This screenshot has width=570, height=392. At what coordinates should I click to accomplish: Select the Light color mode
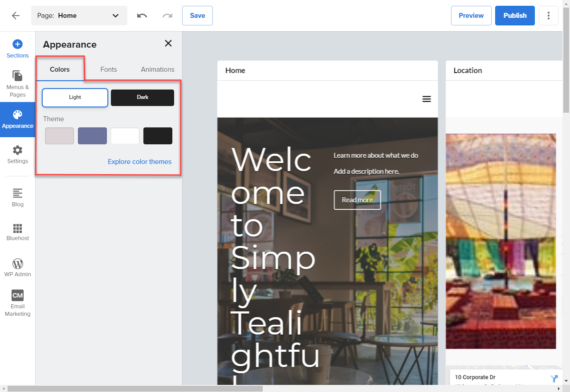(75, 98)
